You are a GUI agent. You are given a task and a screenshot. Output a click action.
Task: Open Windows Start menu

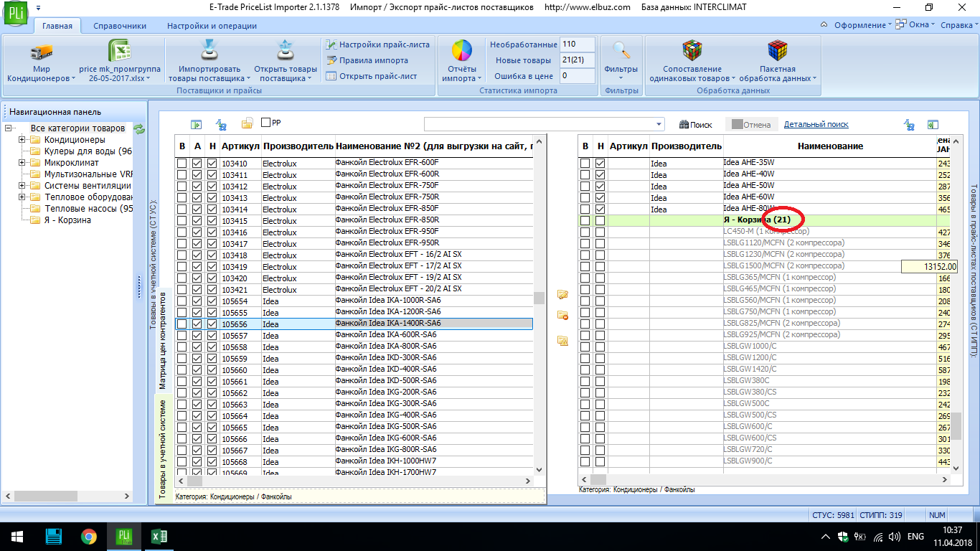click(17, 537)
